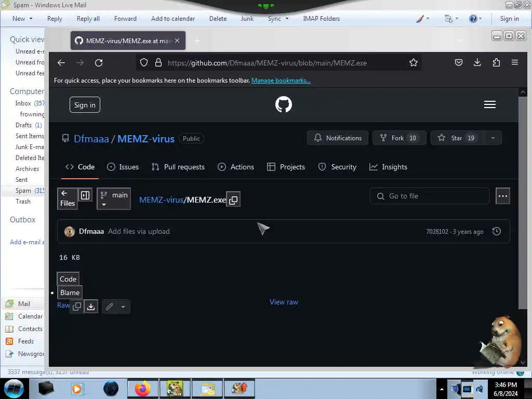Click the GitHub Sign in button

[85, 105]
